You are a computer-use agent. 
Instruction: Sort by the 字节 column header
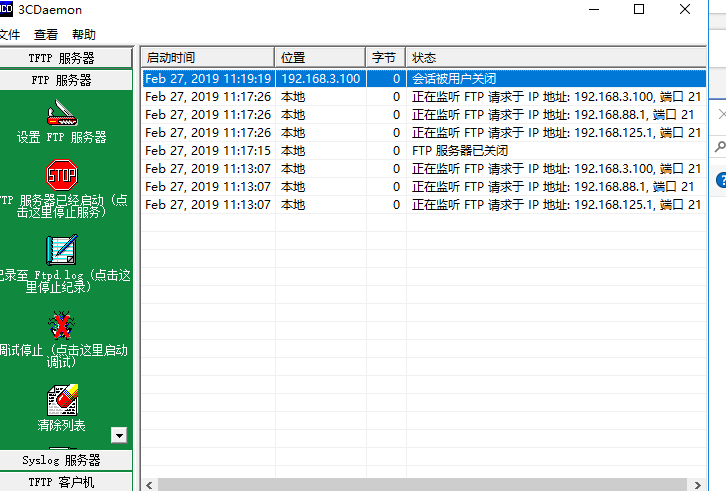pos(386,58)
